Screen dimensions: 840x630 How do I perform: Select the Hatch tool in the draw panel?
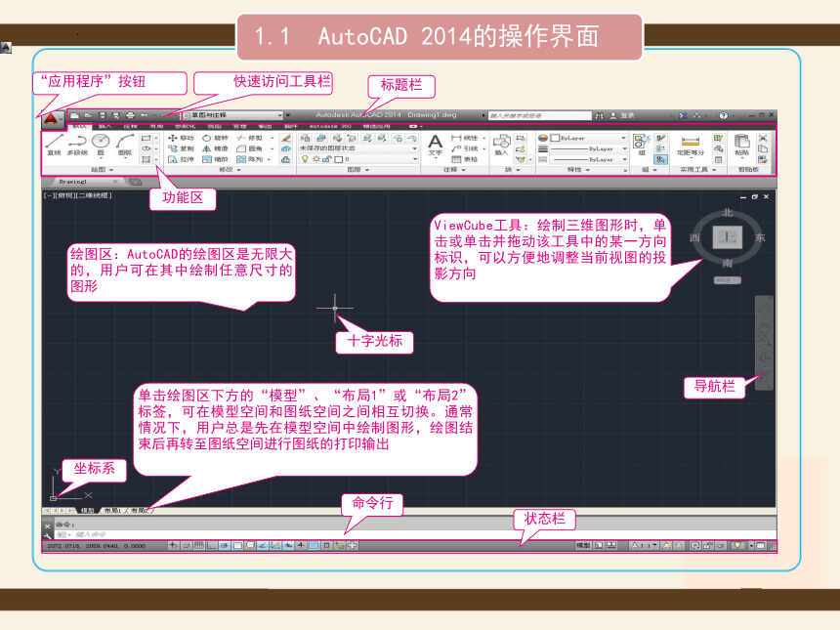146,159
